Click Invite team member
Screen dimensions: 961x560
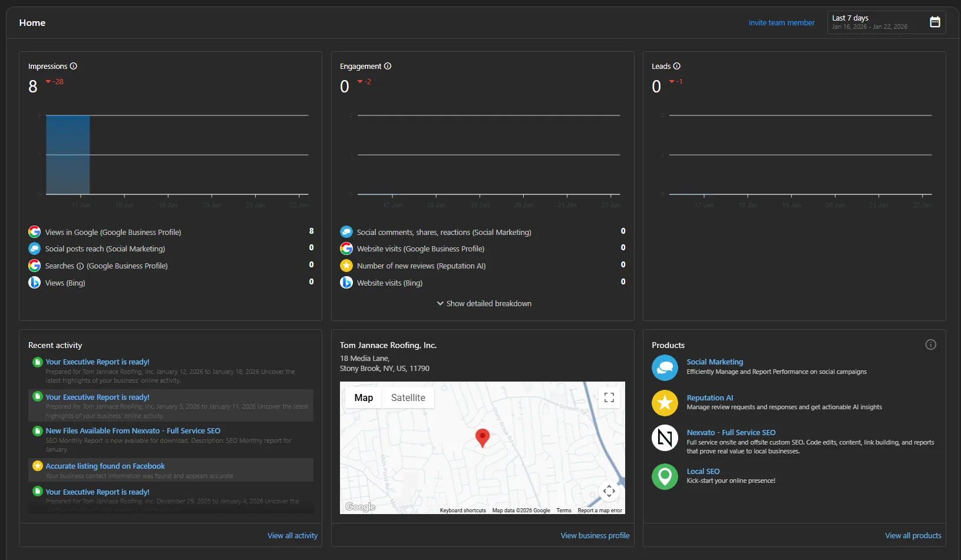click(782, 22)
